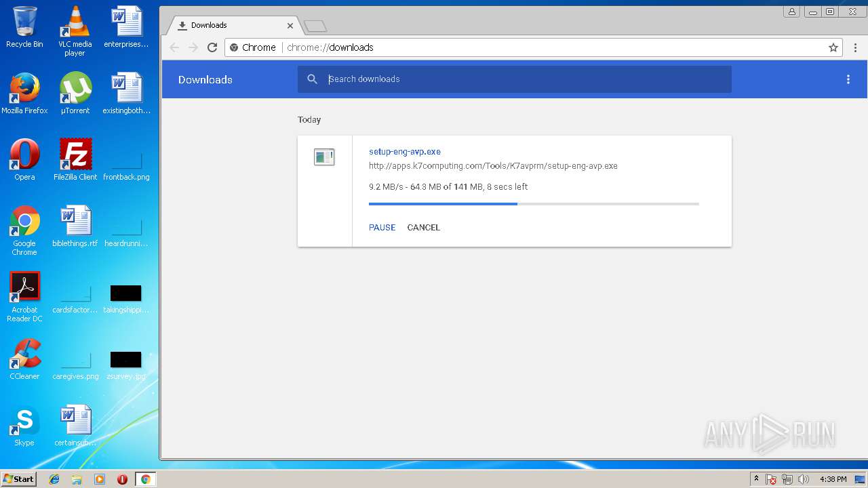Click the red Opera taskbar icon
Viewport: 868px width, 488px height.
coord(123,479)
